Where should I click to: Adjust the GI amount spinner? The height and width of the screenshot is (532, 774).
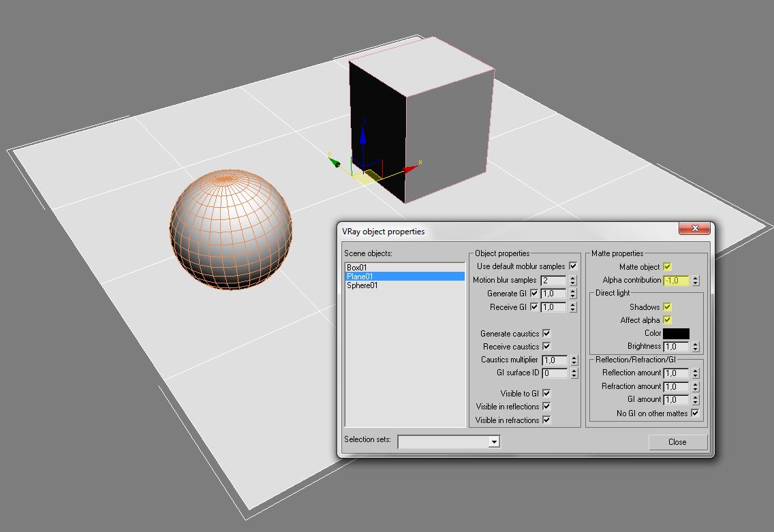click(696, 400)
